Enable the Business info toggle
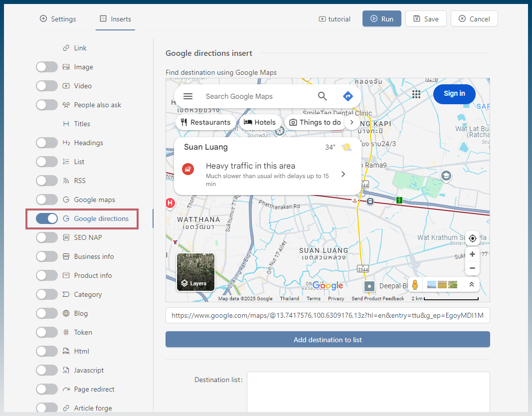Screen dimensions: 532x416 [47, 256]
